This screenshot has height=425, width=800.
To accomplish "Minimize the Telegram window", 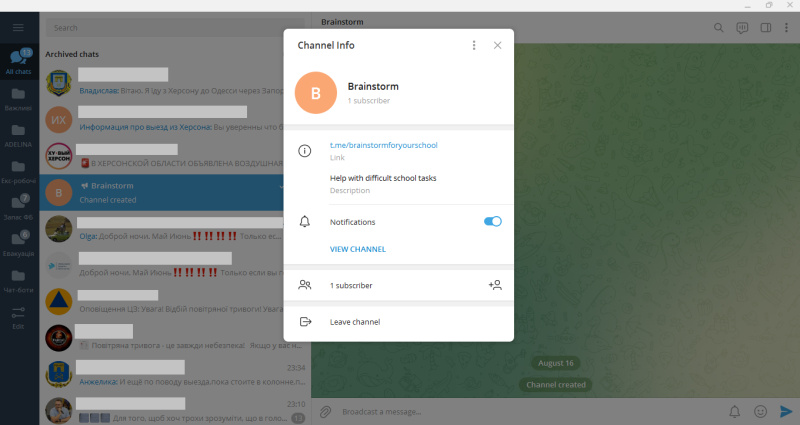I will pyautogui.click(x=747, y=6).
